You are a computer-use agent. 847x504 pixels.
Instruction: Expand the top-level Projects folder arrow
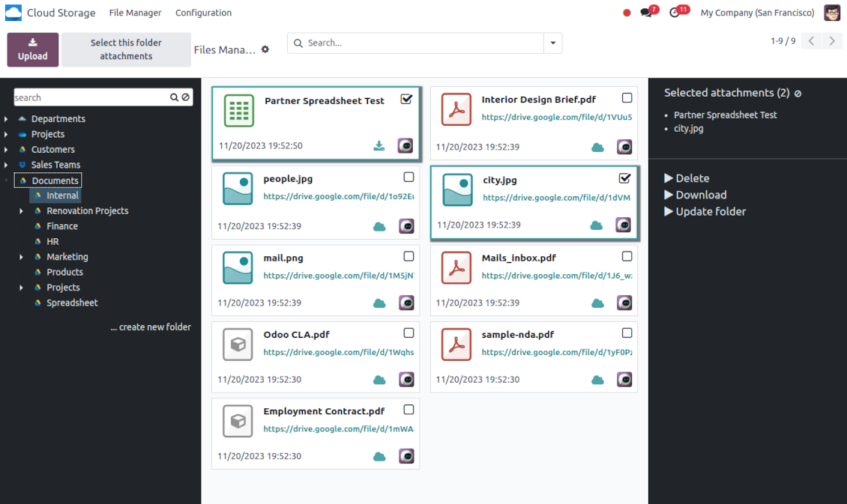tap(6, 134)
